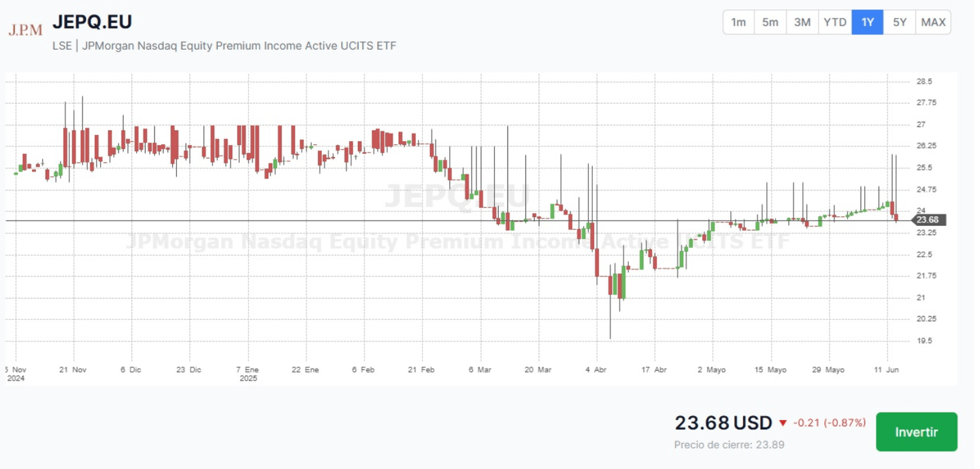980x469 pixels.
Task: Click the 11 Jun date on time axis
Action: point(886,370)
